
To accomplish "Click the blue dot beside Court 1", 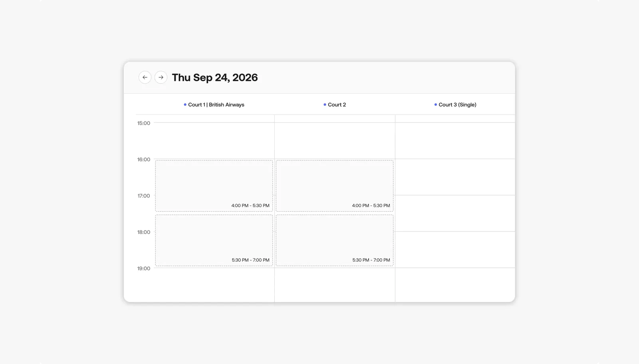I will pyautogui.click(x=185, y=105).
